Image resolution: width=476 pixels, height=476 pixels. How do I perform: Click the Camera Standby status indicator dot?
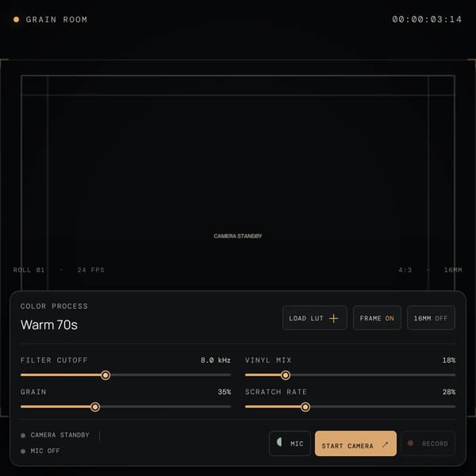23,436
